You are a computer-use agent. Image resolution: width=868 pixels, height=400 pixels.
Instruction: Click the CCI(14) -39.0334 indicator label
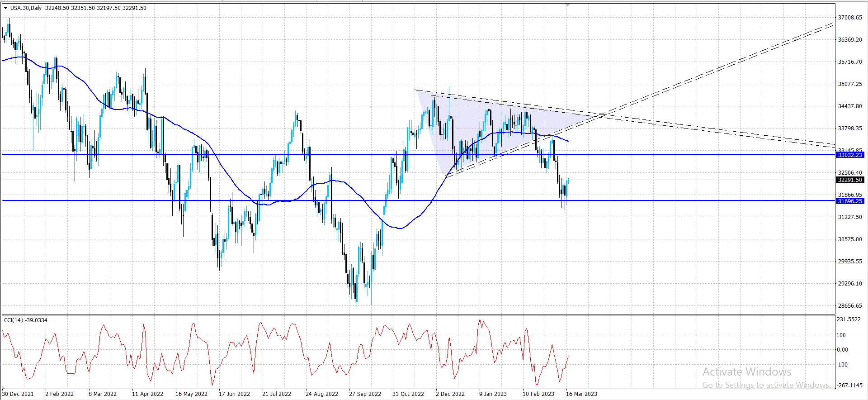click(26, 320)
